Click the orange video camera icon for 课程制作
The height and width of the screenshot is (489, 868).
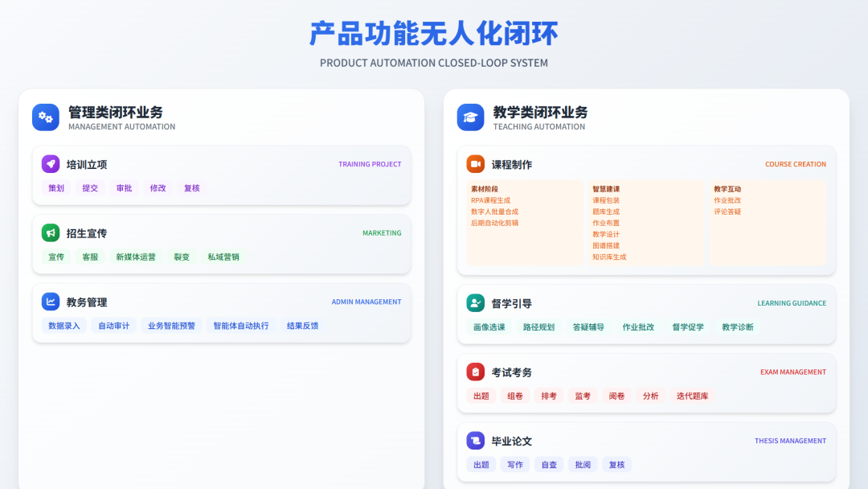point(476,164)
